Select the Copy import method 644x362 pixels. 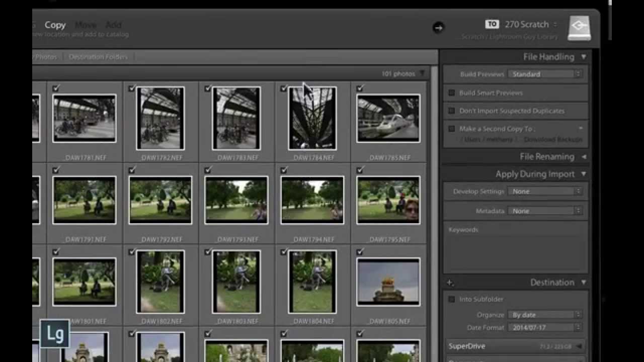point(55,25)
